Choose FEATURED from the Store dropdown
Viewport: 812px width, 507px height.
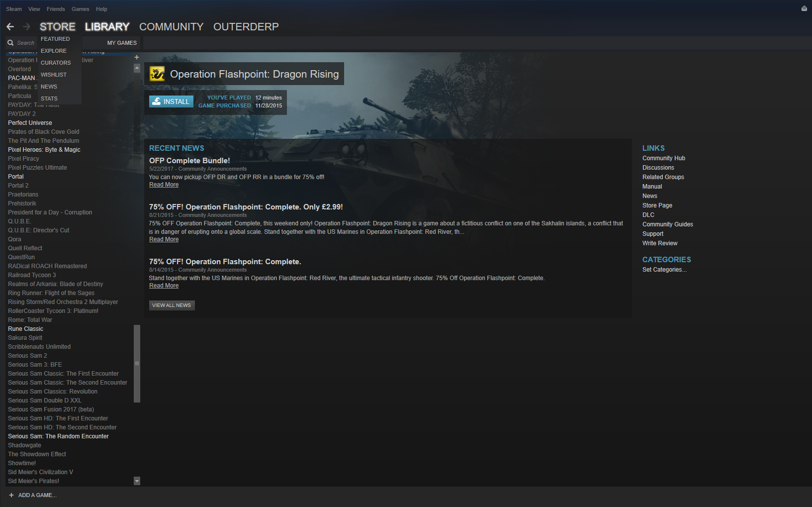coord(55,39)
